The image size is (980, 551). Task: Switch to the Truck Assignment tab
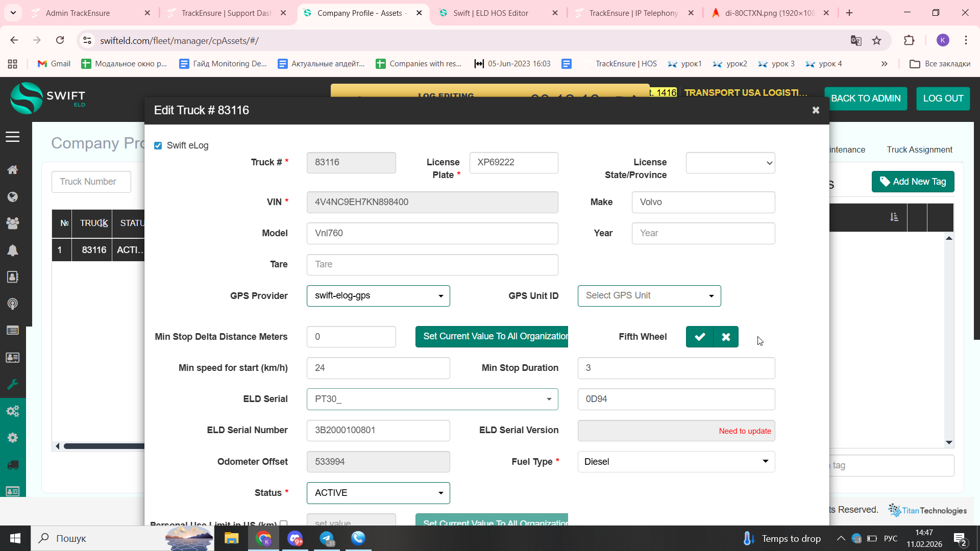point(919,149)
